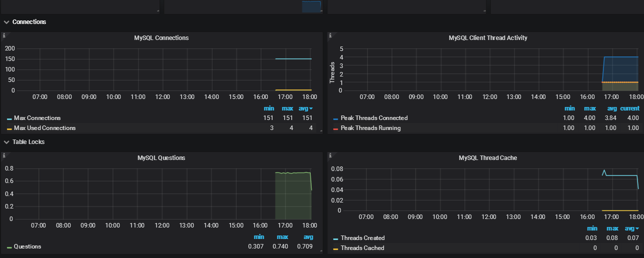Image resolution: width=644 pixels, height=258 pixels.
Task: Sort Thread Cache legend by max
Action: [x=612, y=228]
